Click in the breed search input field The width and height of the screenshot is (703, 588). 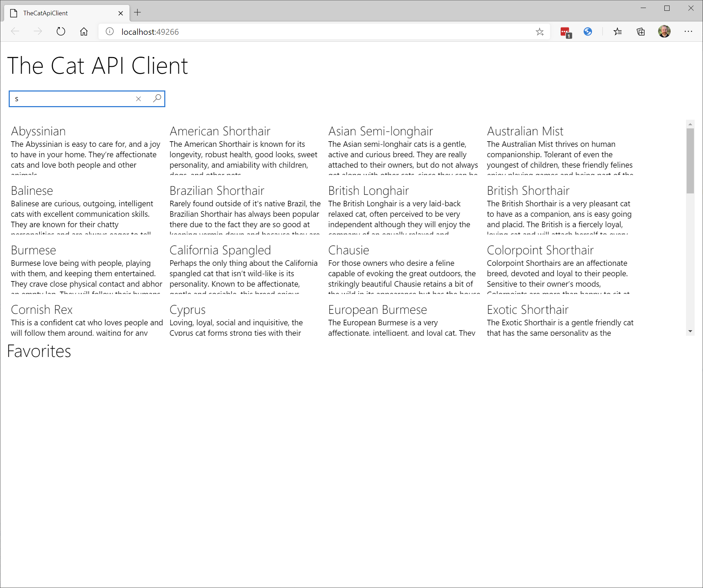click(70, 98)
